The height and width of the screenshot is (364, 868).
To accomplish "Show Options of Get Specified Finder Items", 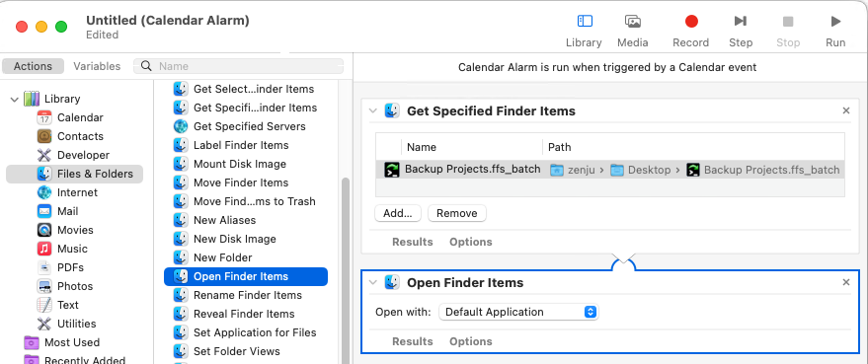I will click(x=470, y=243).
